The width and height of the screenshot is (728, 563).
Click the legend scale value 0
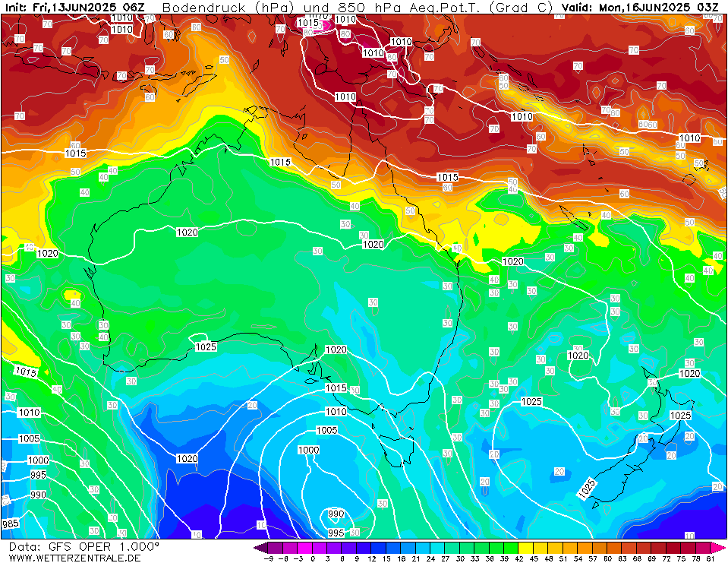313,558
